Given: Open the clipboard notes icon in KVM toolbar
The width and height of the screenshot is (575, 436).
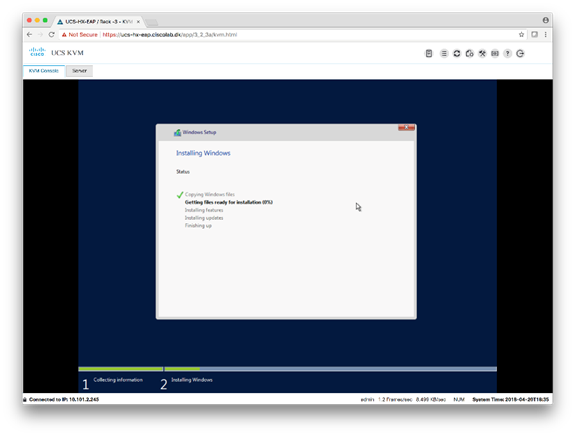Looking at the screenshot, I should [429, 54].
